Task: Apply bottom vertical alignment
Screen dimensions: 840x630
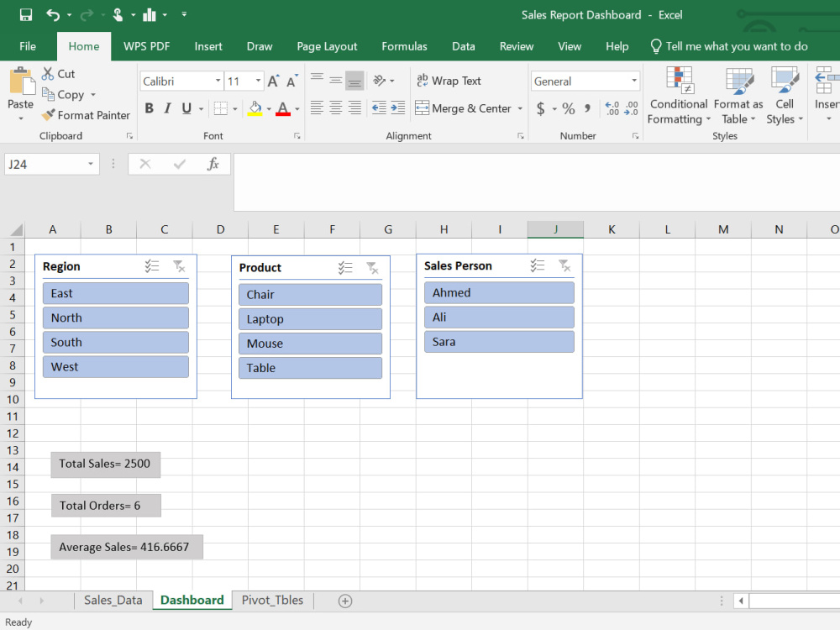Action: [x=354, y=81]
